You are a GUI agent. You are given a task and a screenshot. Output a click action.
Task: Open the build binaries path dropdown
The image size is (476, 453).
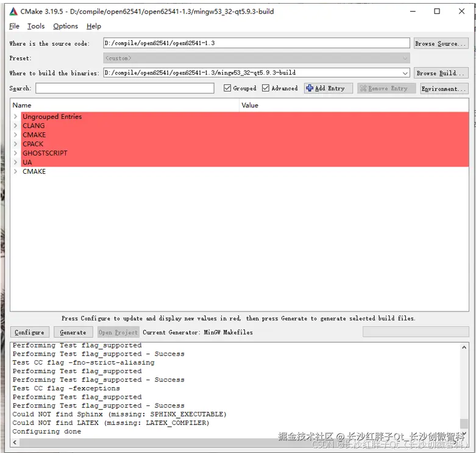coord(405,73)
